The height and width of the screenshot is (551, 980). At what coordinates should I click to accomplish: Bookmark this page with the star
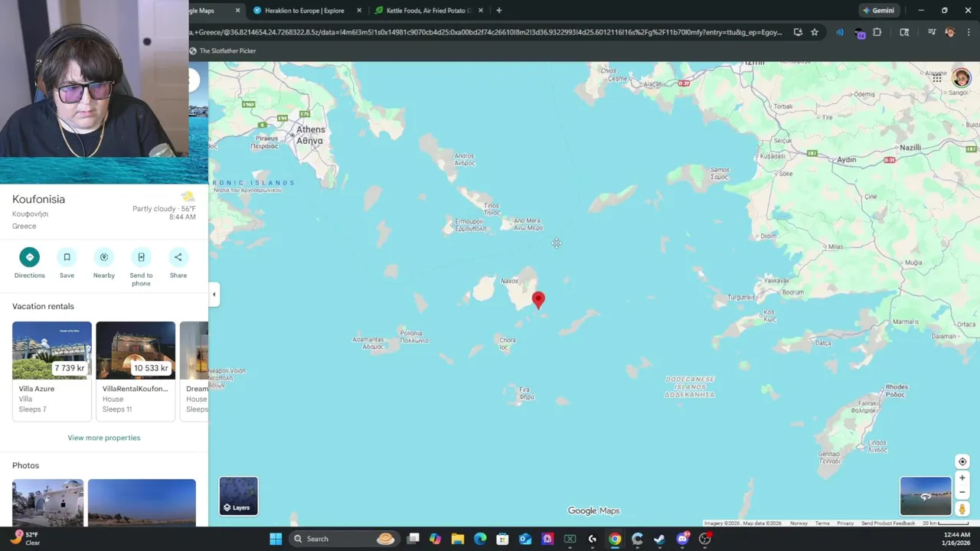point(815,32)
